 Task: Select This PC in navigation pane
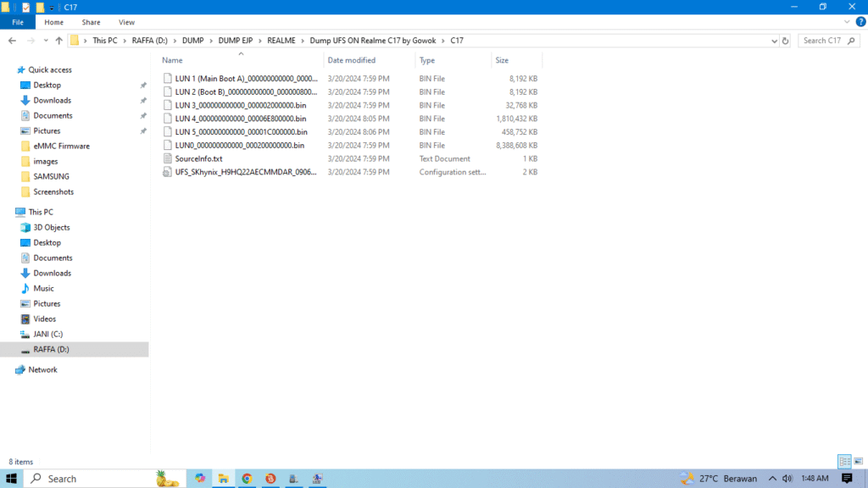click(41, 212)
